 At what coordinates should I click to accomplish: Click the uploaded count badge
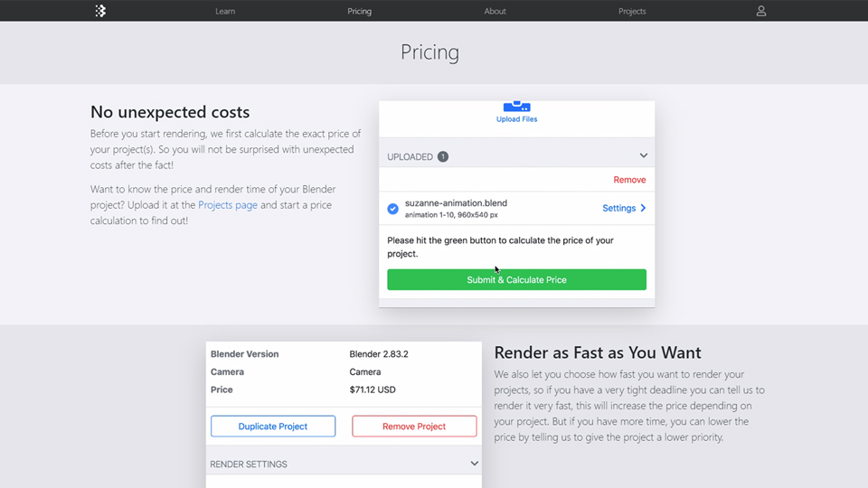pos(443,156)
